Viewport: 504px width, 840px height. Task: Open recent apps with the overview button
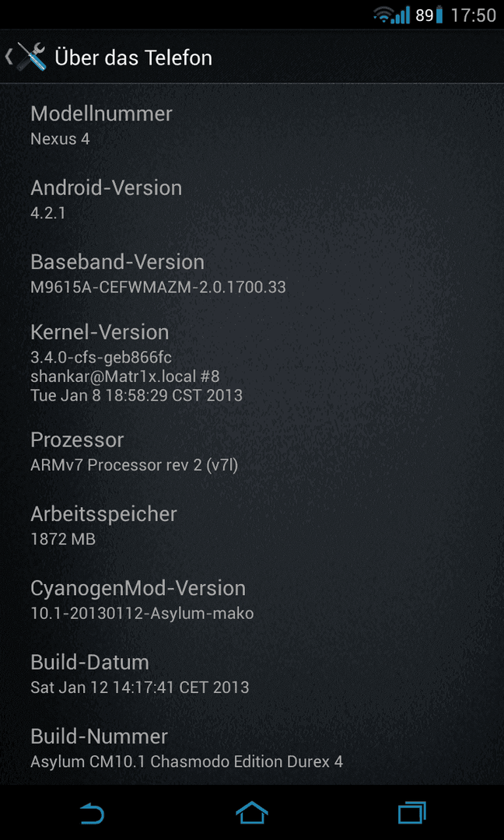(412, 814)
